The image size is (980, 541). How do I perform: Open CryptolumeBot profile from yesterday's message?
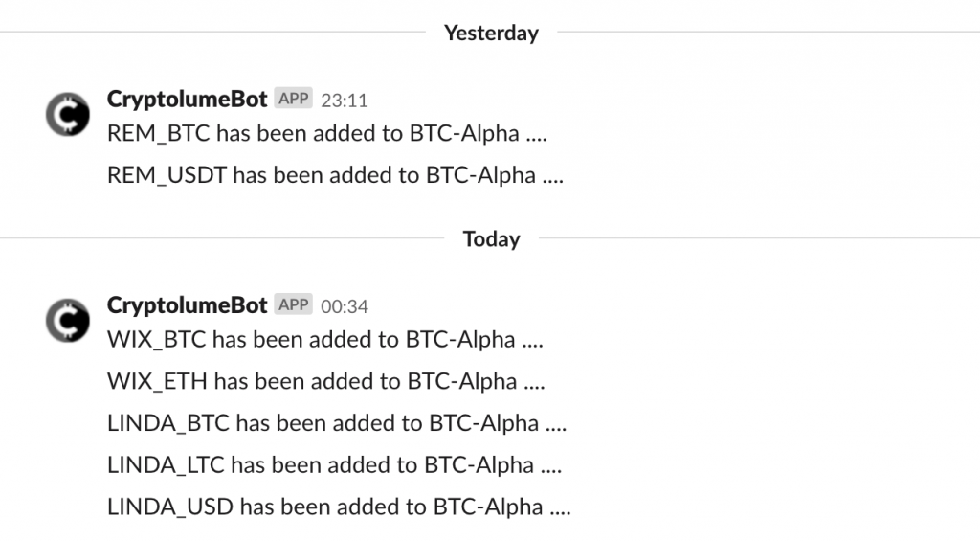click(x=187, y=99)
